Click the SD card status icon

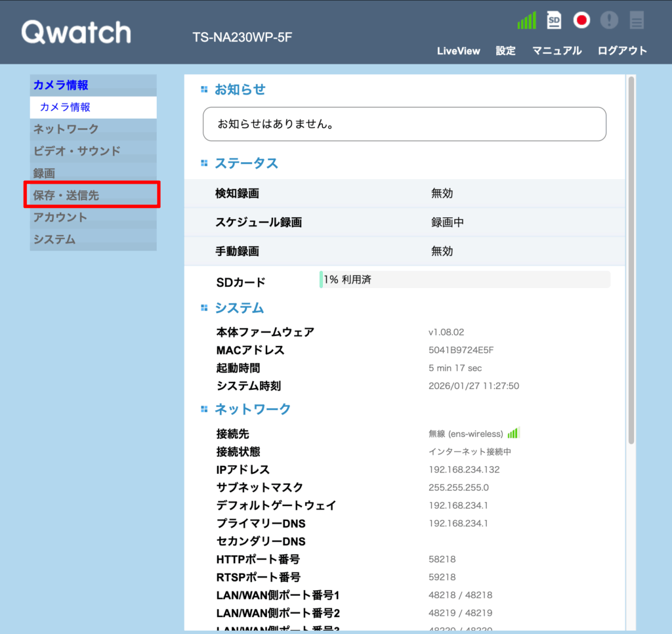[x=555, y=21]
